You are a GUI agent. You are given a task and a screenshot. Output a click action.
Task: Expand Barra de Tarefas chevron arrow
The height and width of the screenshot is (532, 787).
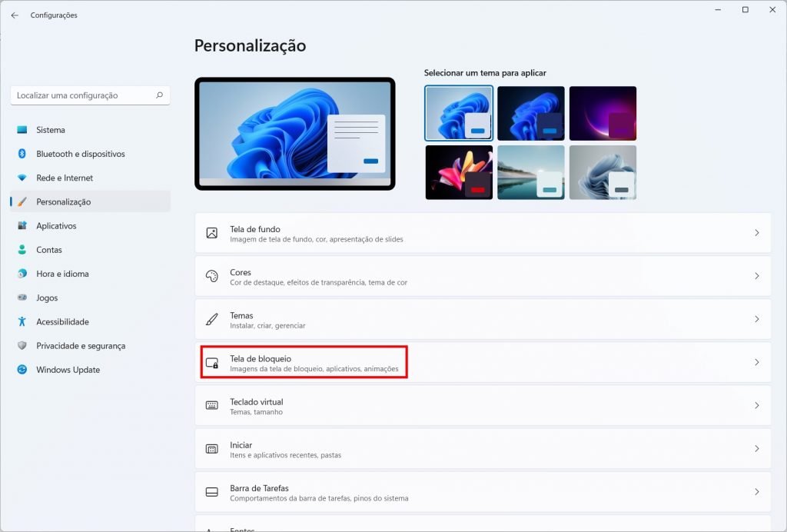coord(757,492)
